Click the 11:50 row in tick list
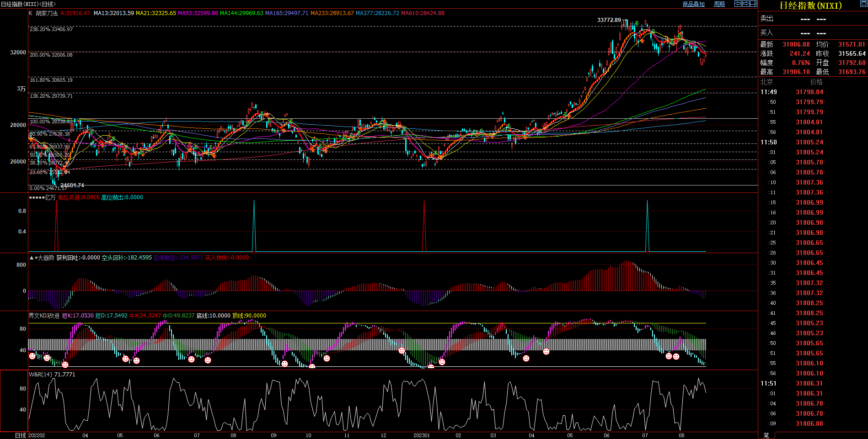This screenshot has height=439, width=868. click(x=768, y=142)
